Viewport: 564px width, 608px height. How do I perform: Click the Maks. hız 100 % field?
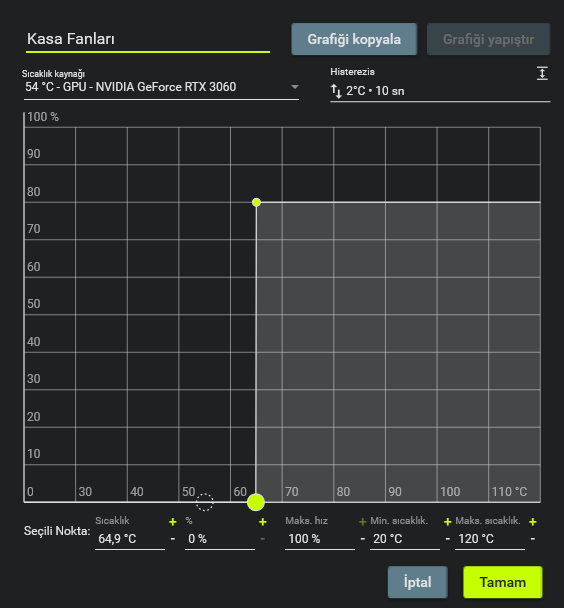point(320,539)
